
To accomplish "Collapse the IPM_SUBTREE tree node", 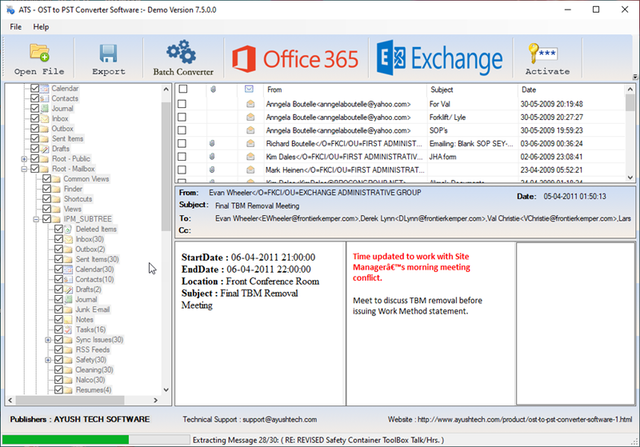I will point(35,219).
